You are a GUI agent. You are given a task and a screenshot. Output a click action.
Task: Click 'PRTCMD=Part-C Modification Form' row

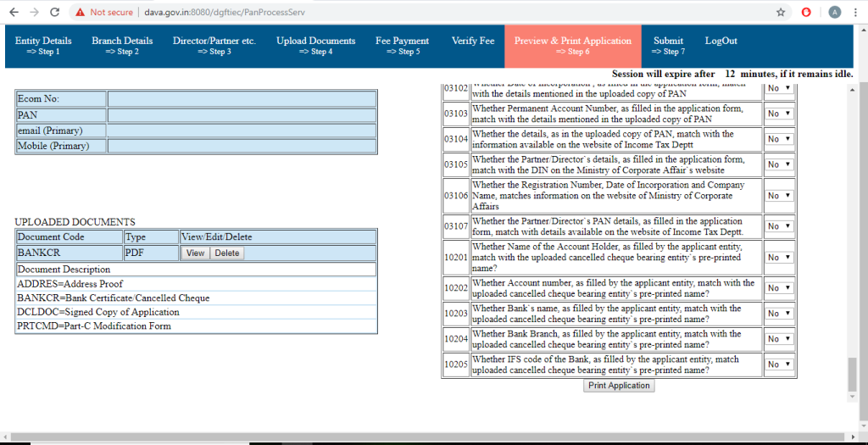coord(197,326)
